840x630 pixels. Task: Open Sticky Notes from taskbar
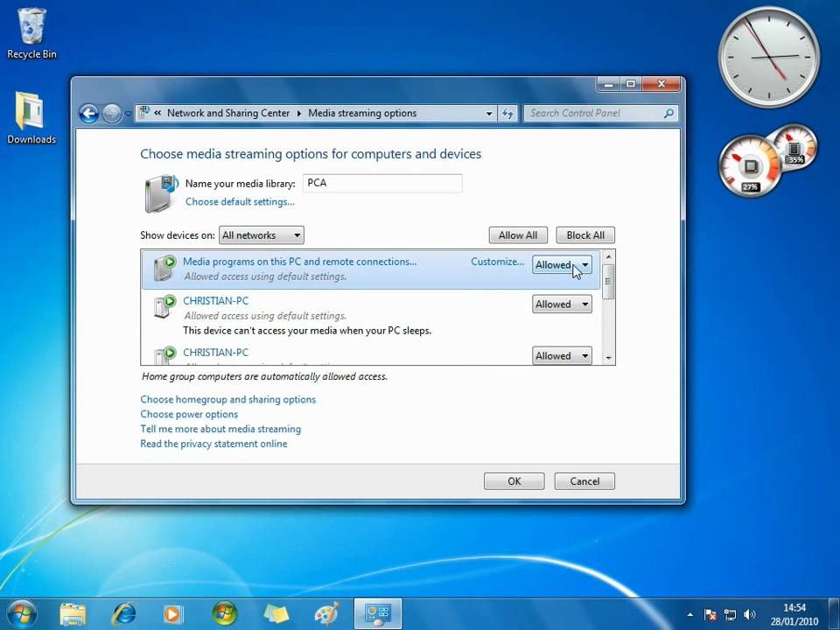pyautogui.click(x=276, y=614)
